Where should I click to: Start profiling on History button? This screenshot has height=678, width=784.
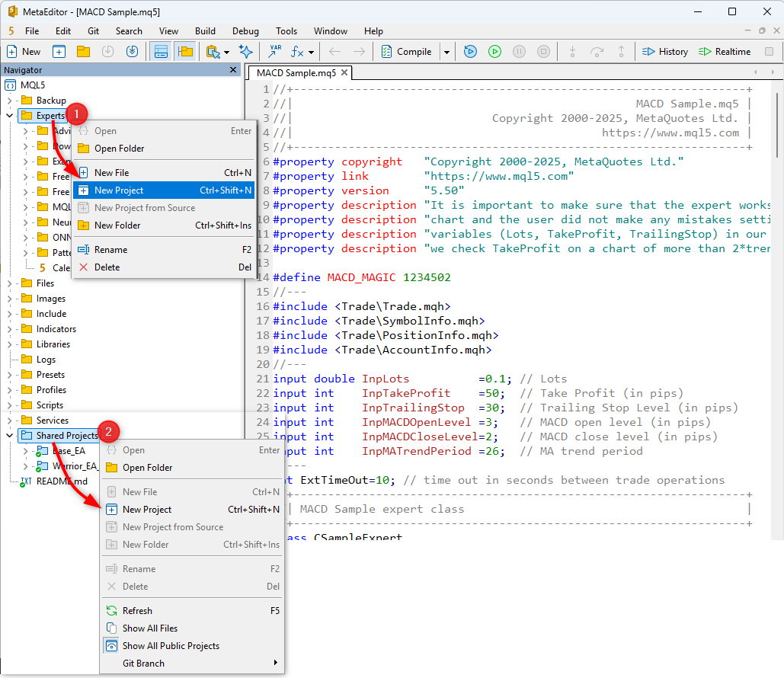click(665, 52)
